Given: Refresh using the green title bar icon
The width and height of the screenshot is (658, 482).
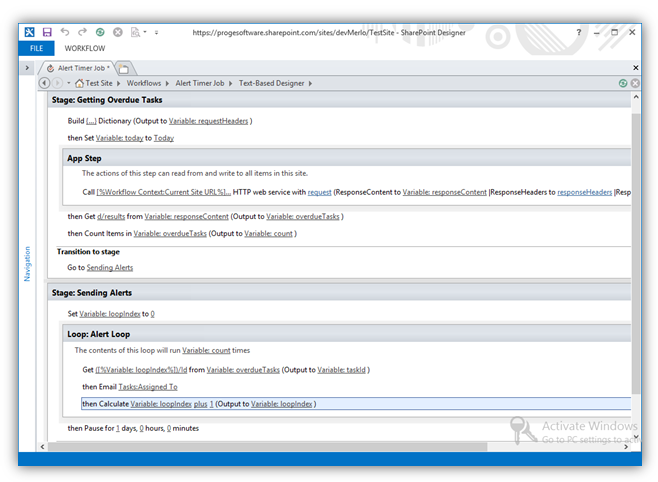Looking at the screenshot, I should [100, 32].
